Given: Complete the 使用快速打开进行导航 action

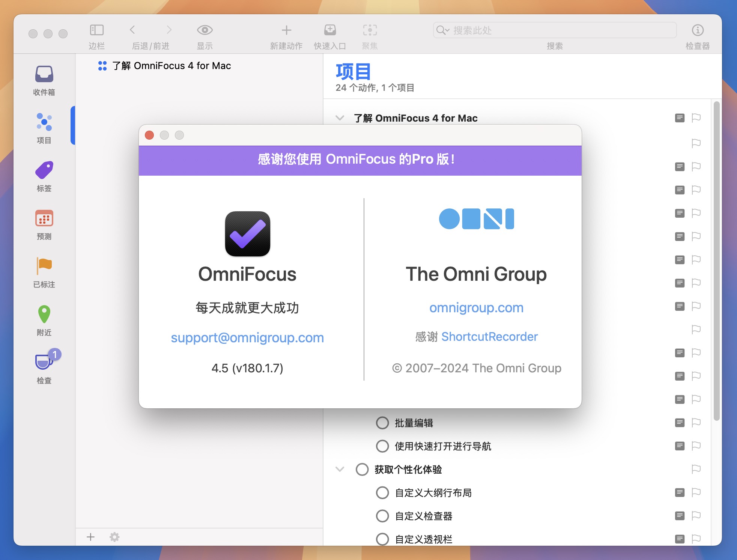Looking at the screenshot, I should click(382, 446).
